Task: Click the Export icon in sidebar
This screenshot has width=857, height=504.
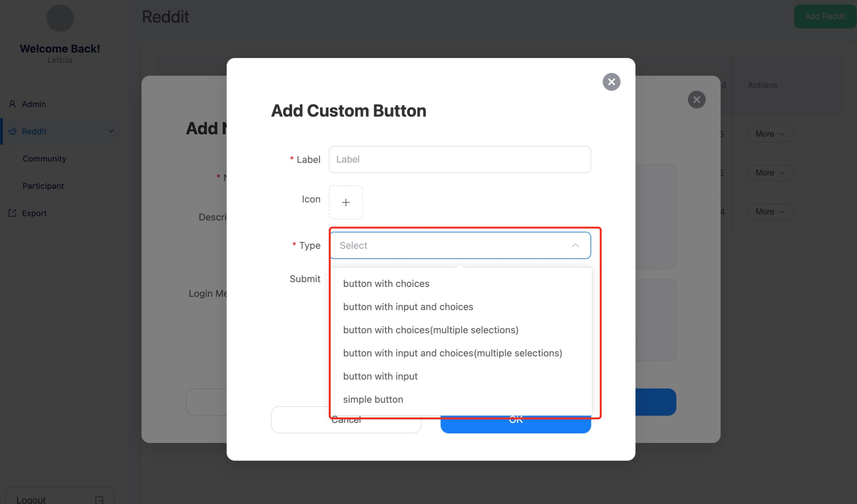Action: (12, 213)
